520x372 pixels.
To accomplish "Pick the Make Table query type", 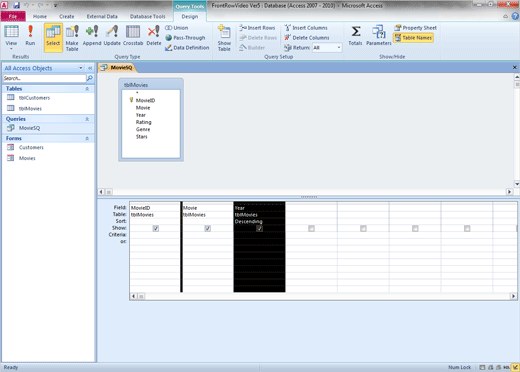I will tap(72, 38).
